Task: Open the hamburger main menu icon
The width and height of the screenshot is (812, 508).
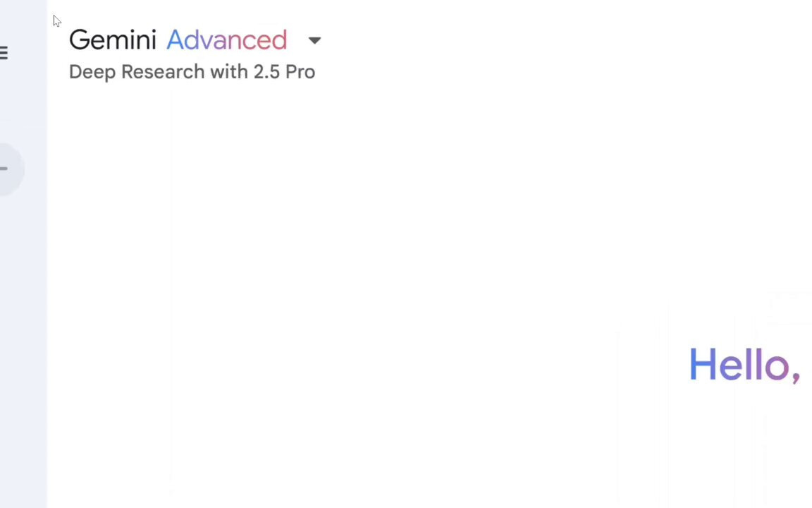Action: [3, 53]
